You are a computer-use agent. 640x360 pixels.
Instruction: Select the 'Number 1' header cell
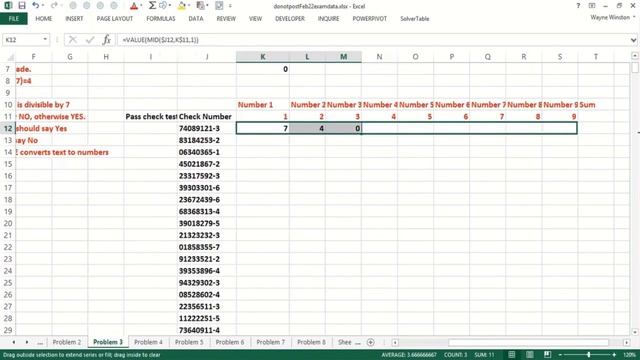click(x=262, y=104)
